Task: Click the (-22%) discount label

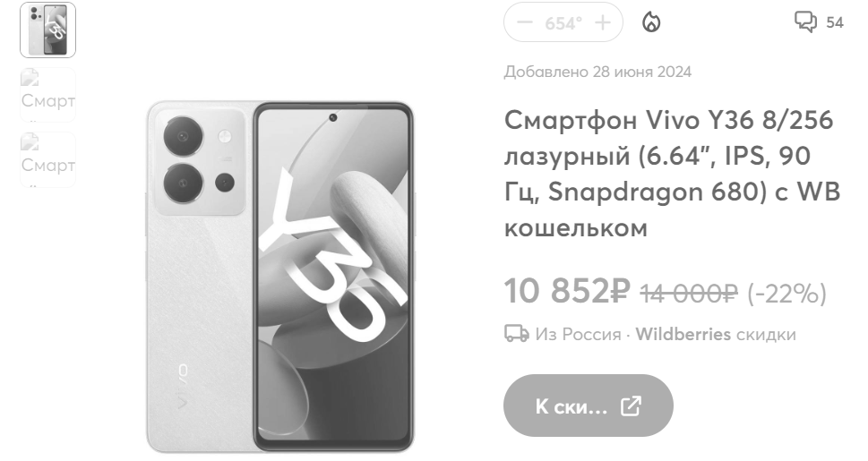Action: (x=786, y=294)
